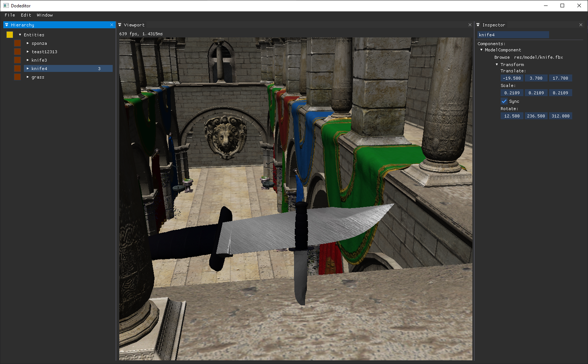Click the brown swatch beside grass

point(17,77)
